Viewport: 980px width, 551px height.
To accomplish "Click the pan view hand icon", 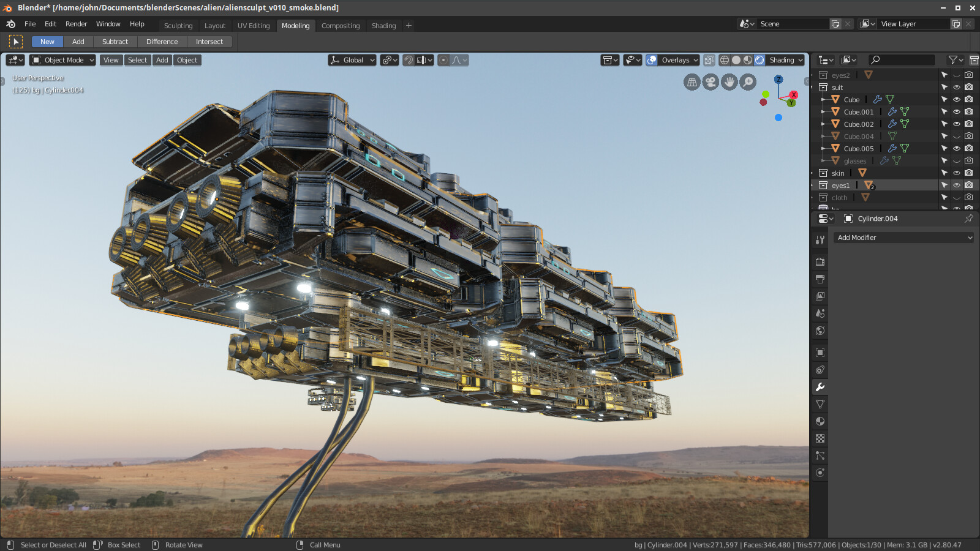I will (729, 82).
